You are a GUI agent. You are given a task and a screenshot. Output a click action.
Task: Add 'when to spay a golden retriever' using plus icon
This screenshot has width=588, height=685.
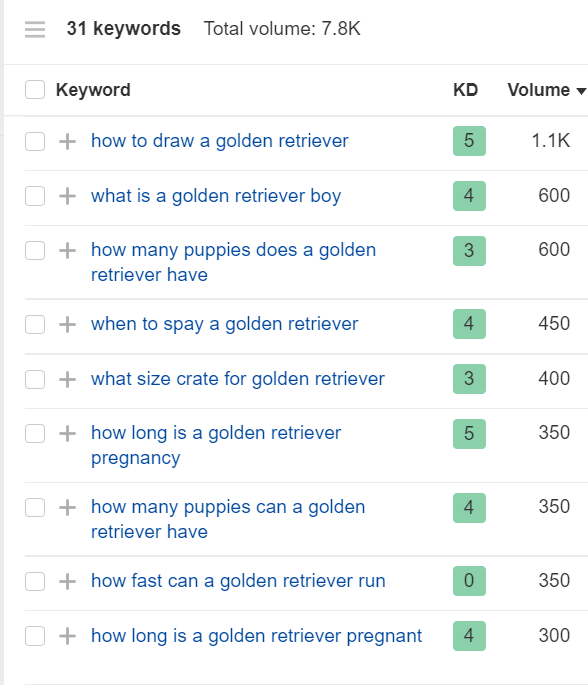click(x=67, y=325)
